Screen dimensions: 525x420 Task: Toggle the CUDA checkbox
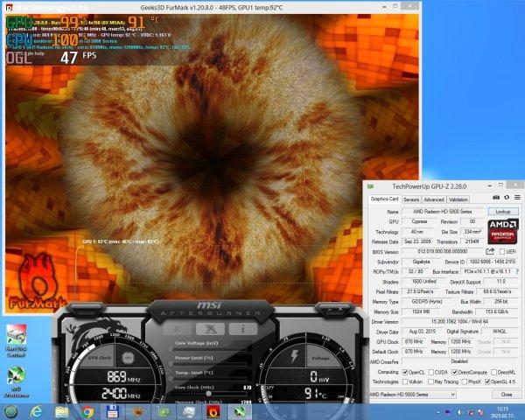tap(431, 372)
